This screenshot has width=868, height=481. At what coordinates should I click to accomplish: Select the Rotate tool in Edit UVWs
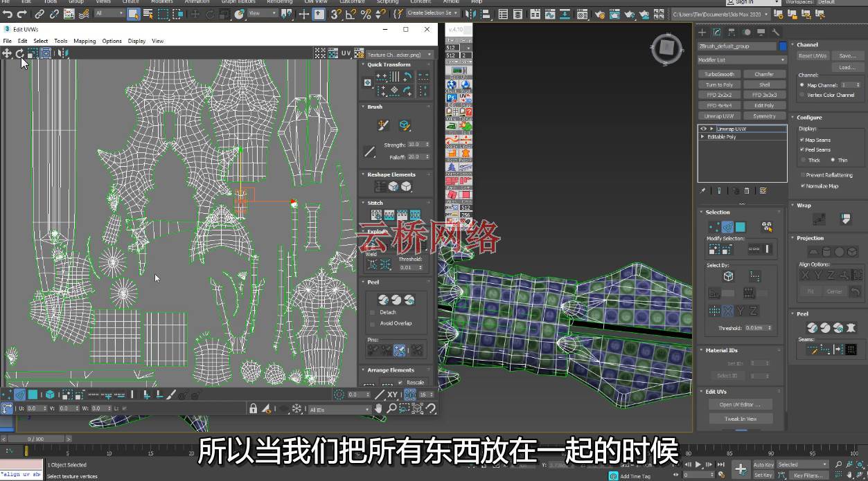point(19,53)
